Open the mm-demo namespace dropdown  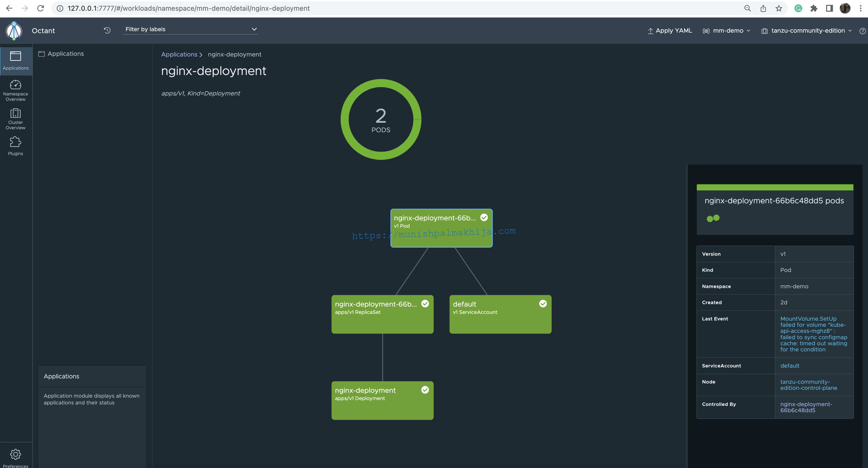(726, 31)
